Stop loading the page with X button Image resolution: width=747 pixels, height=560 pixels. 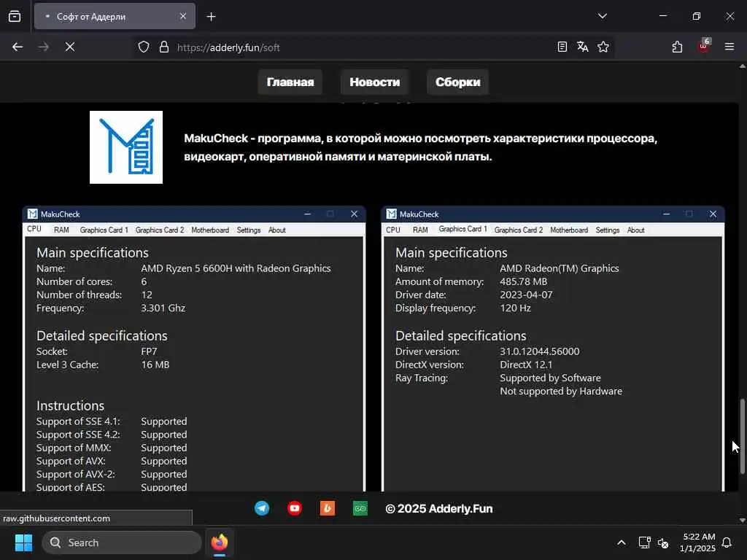[x=69, y=47]
